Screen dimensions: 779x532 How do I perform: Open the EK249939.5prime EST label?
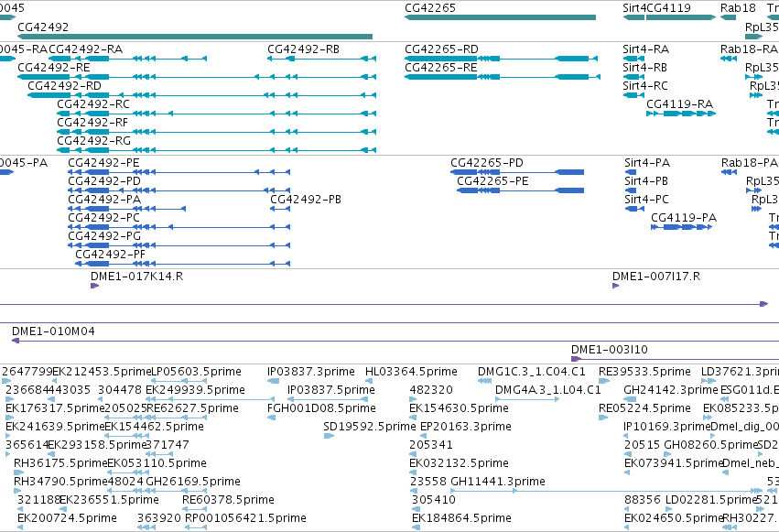195,390
